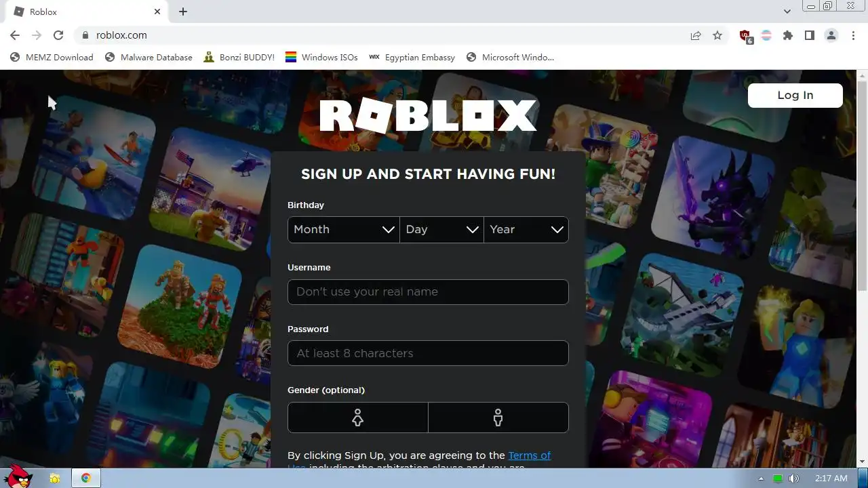Click the site lock icon in address bar
Image resolution: width=868 pixels, height=488 pixels.
pos(85,35)
